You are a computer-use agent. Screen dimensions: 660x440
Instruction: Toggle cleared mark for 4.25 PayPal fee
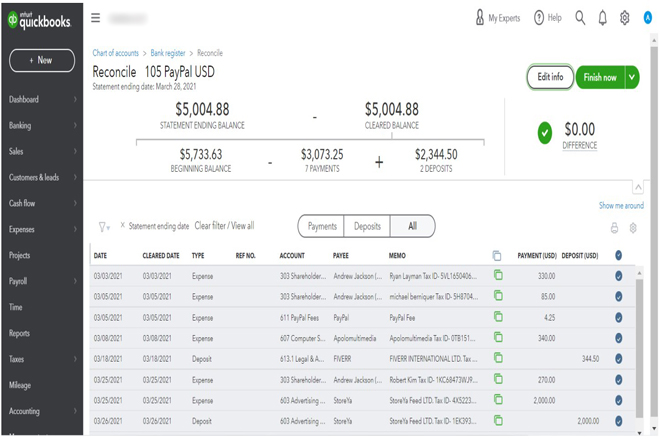pos(618,317)
